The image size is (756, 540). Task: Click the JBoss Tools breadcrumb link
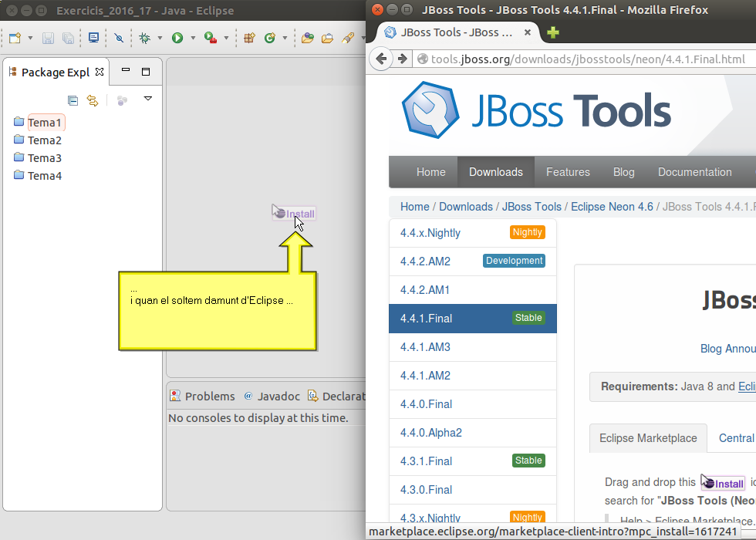coord(532,207)
